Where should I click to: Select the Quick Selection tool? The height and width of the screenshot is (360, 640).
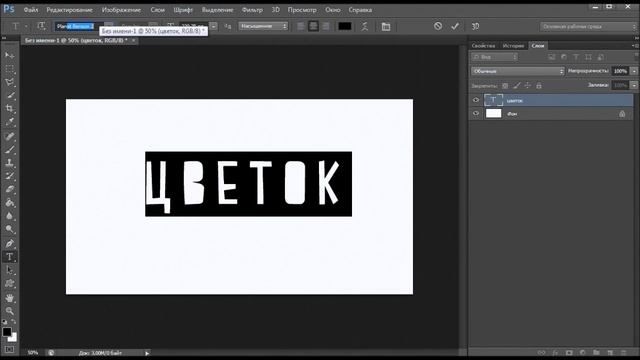click(10, 96)
